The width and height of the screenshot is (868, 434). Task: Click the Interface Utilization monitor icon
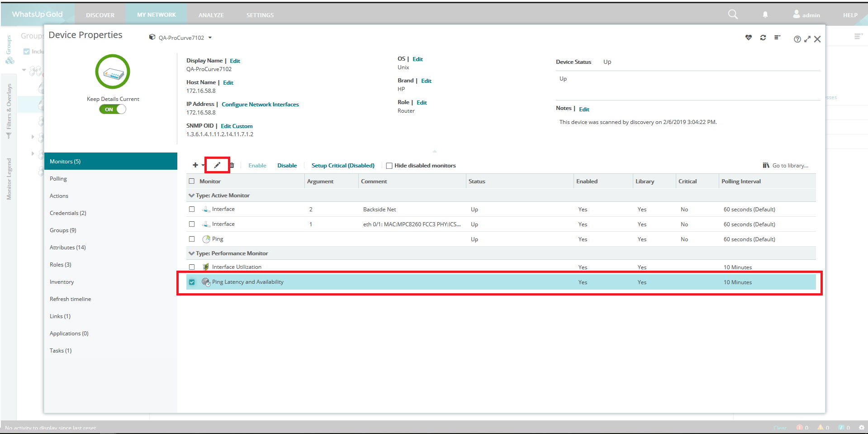click(x=206, y=267)
